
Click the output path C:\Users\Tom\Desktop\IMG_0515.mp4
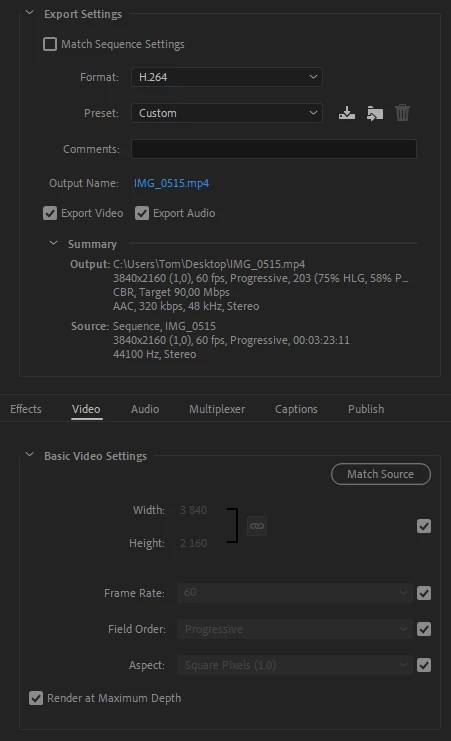[x=209, y=264]
